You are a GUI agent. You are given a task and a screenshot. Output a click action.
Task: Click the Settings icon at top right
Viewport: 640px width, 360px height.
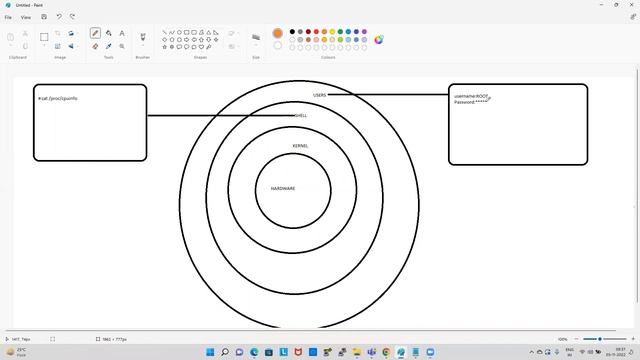pos(633,17)
